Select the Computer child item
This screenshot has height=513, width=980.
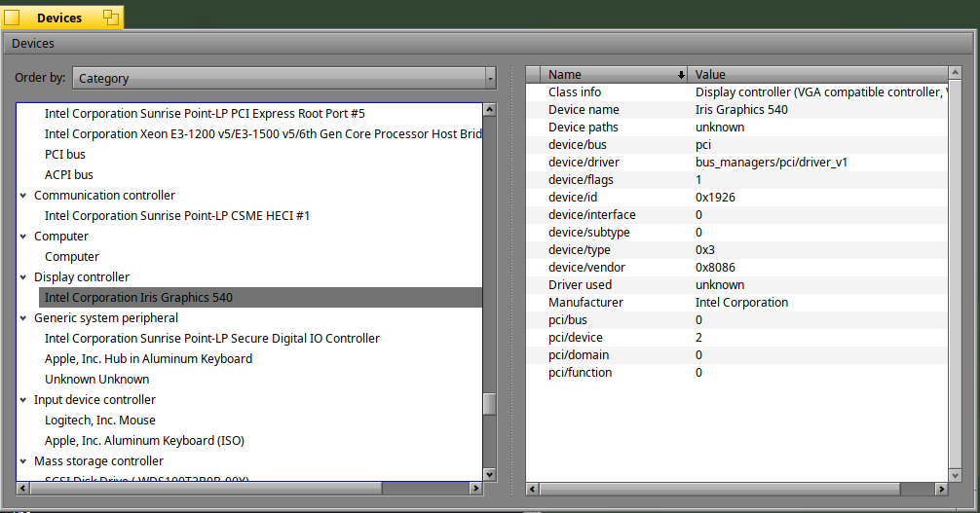72,257
